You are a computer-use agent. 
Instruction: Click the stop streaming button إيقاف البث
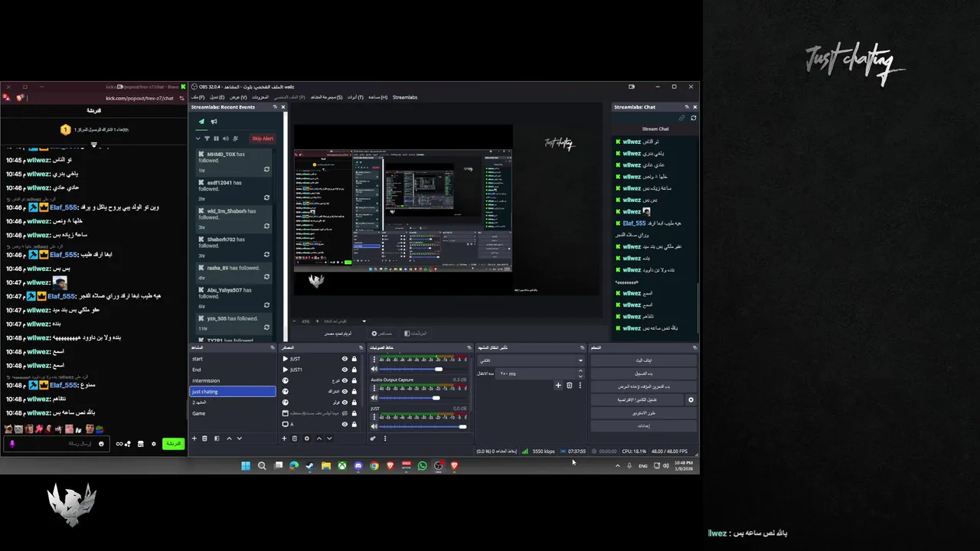[643, 360]
